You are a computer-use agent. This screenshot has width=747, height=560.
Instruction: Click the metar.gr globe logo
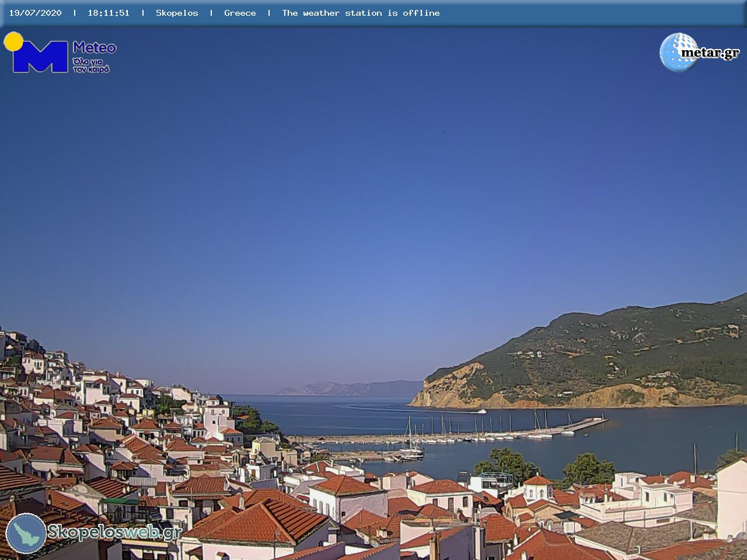coord(679,52)
